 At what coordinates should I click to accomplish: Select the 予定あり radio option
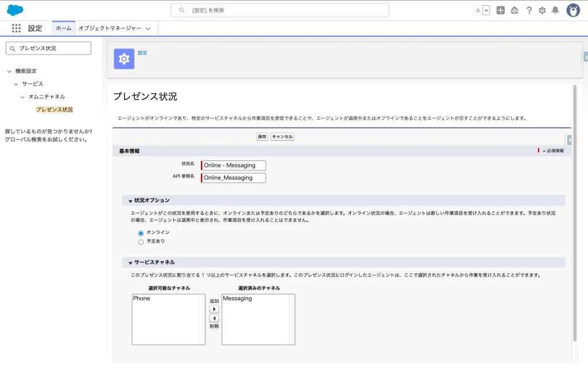tap(141, 242)
